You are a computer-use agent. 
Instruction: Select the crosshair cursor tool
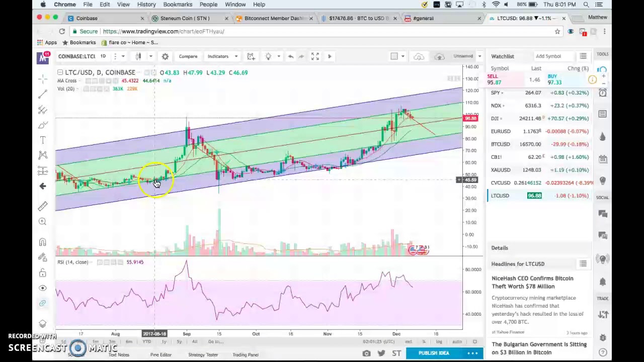pos(43,78)
